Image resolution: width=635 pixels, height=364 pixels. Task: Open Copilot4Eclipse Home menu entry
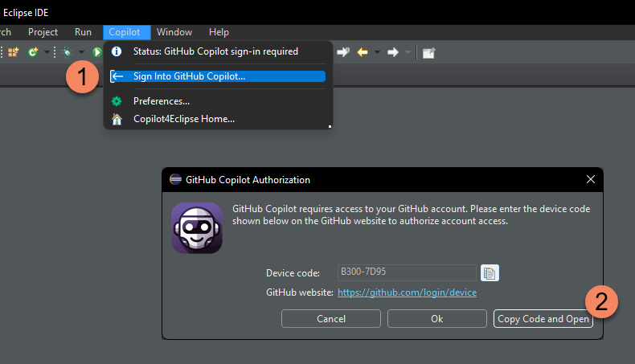pyautogui.click(x=218, y=119)
